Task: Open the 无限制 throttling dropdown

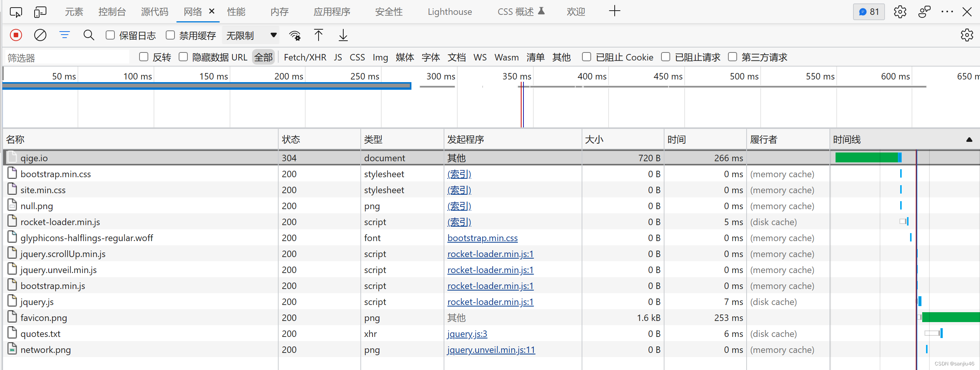Action: (x=251, y=35)
